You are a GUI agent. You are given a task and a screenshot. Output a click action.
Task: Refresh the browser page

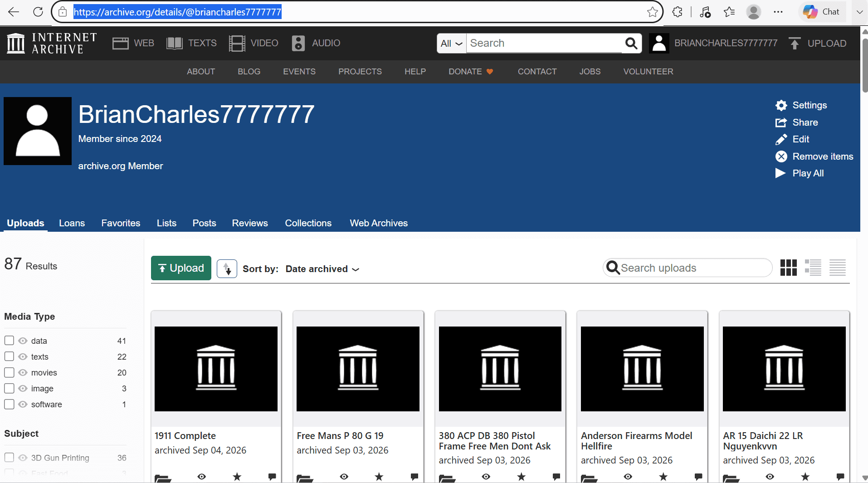tap(38, 12)
